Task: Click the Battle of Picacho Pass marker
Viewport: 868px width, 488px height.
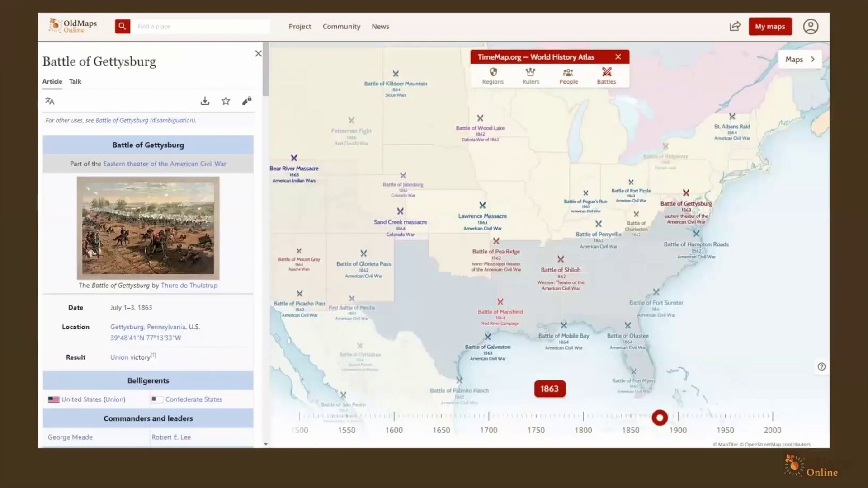Action: [299, 293]
